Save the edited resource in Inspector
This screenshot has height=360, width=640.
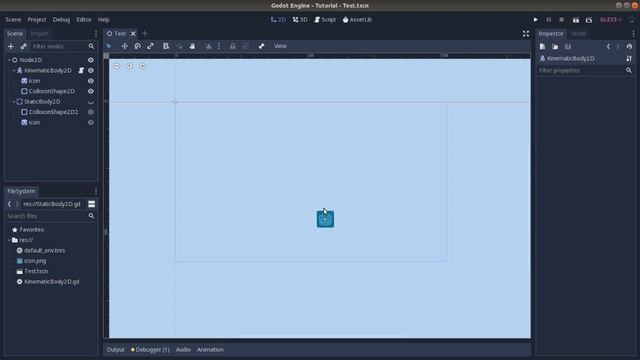pyautogui.click(x=568, y=47)
